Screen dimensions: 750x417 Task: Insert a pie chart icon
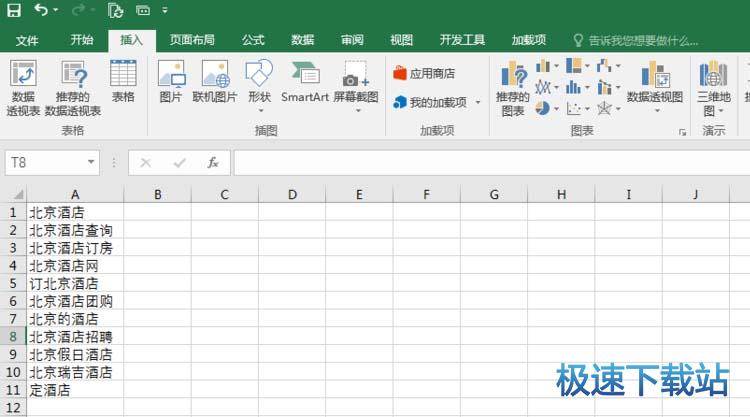click(542, 109)
